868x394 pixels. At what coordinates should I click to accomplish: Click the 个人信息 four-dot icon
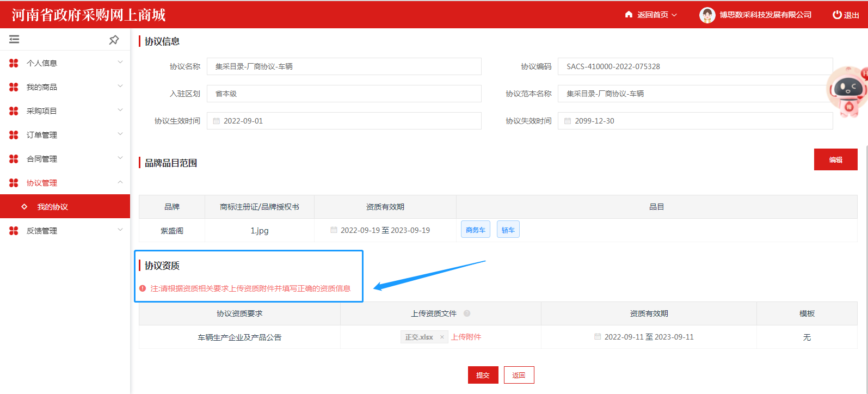[14, 63]
